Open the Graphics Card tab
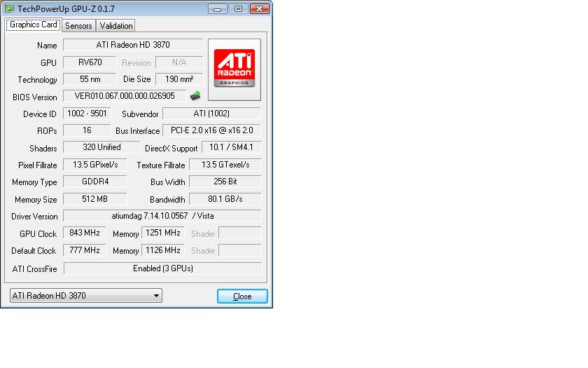The height and width of the screenshot is (368, 588). coord(34,25)
